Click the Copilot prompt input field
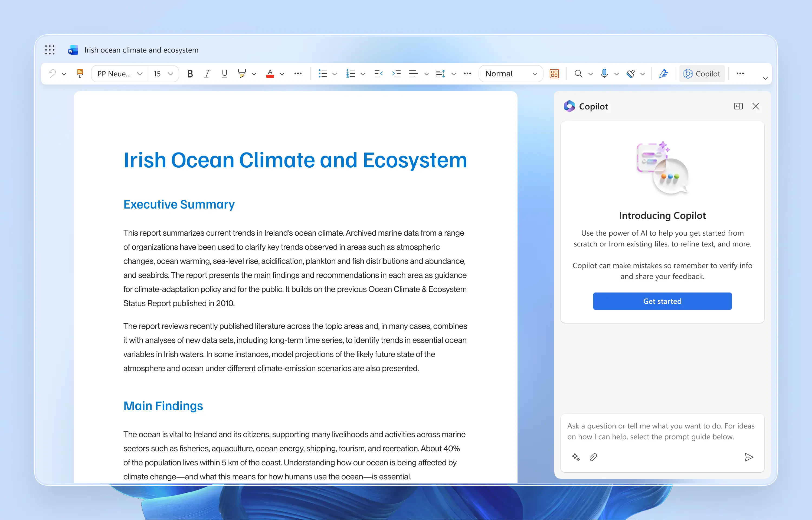Viewport: 812px width, 520px height. tap(661, 431)
